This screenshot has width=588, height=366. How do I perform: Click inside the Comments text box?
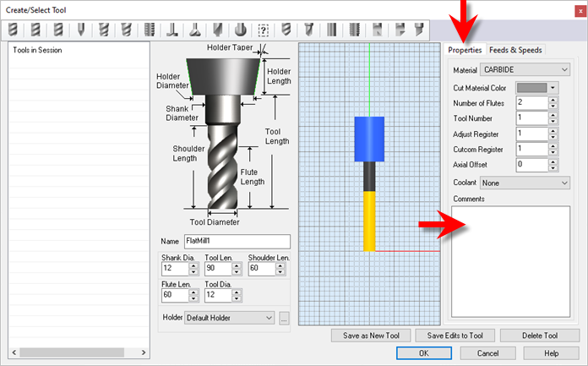pyautogui.click(x=510, y=262)
